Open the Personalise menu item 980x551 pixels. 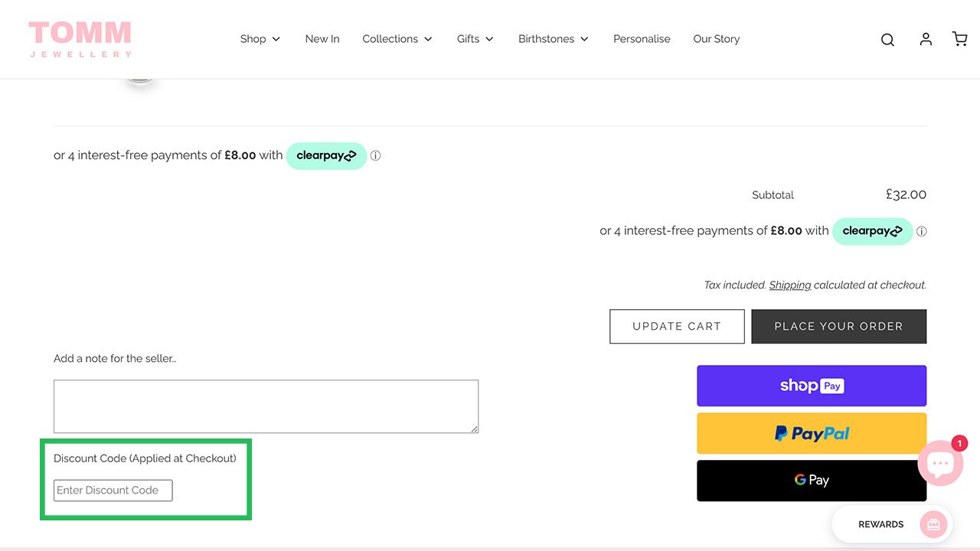point(642,39)
